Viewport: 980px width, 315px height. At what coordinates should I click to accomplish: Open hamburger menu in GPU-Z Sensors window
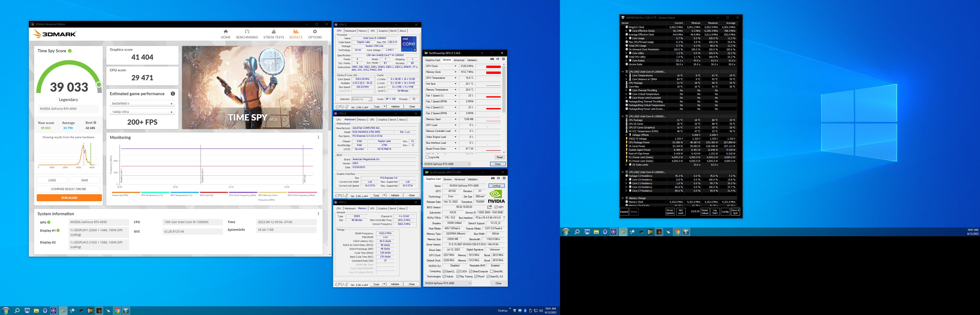[503, 59]
